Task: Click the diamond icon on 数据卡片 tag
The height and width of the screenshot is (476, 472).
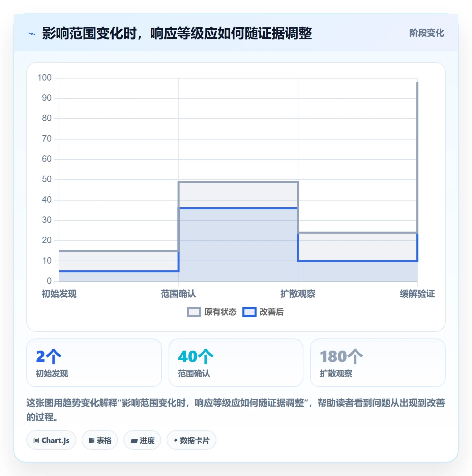Action: (176, 440)
